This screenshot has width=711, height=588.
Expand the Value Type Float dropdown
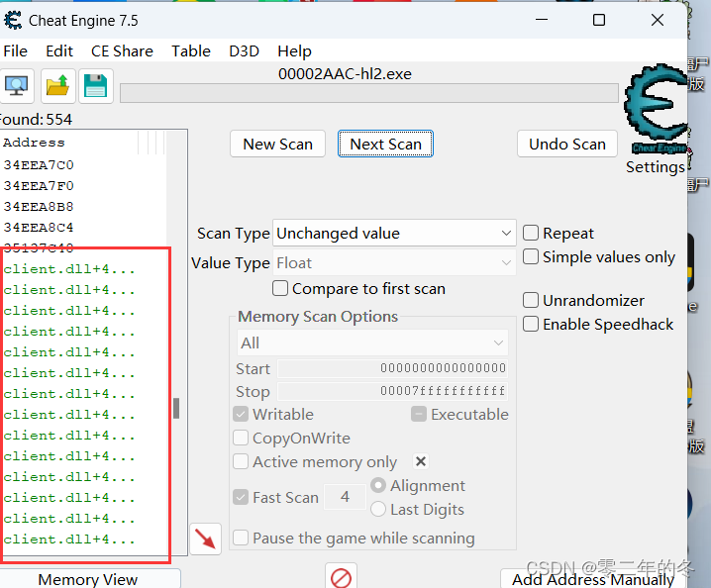click(394, 263)
